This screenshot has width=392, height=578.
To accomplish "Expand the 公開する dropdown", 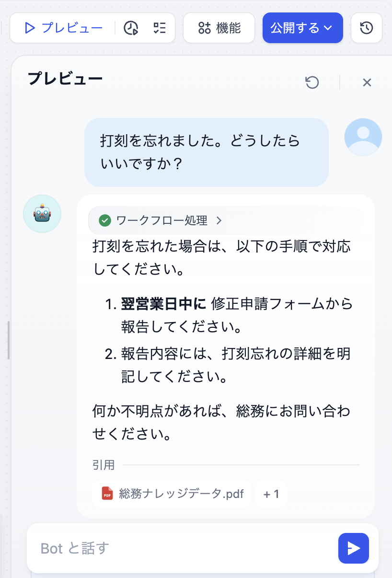I will click(302, 28).
